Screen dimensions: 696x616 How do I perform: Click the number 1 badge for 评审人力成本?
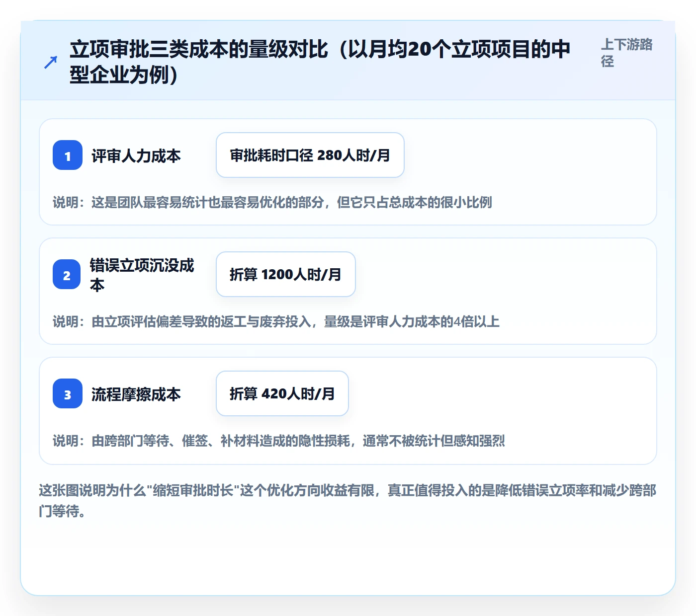click(x=68, y=155)
